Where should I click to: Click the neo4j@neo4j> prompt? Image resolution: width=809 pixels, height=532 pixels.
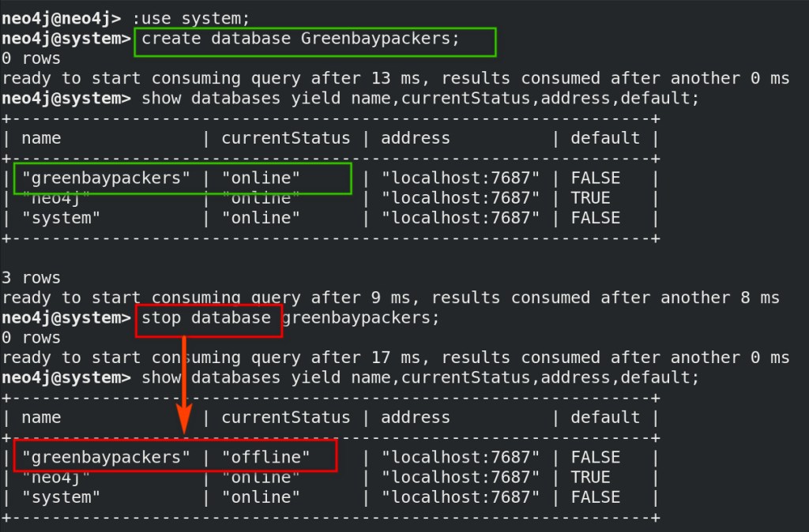[62, 17]
